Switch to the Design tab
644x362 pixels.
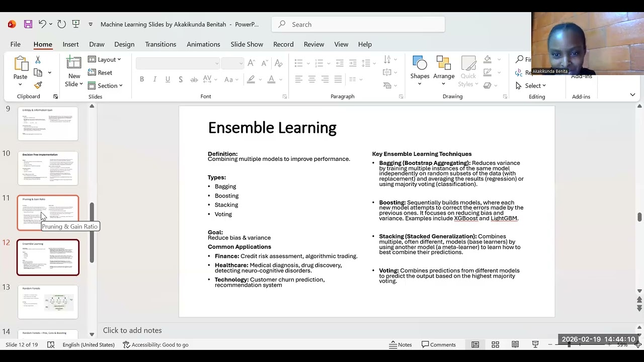tap(124, 44)
